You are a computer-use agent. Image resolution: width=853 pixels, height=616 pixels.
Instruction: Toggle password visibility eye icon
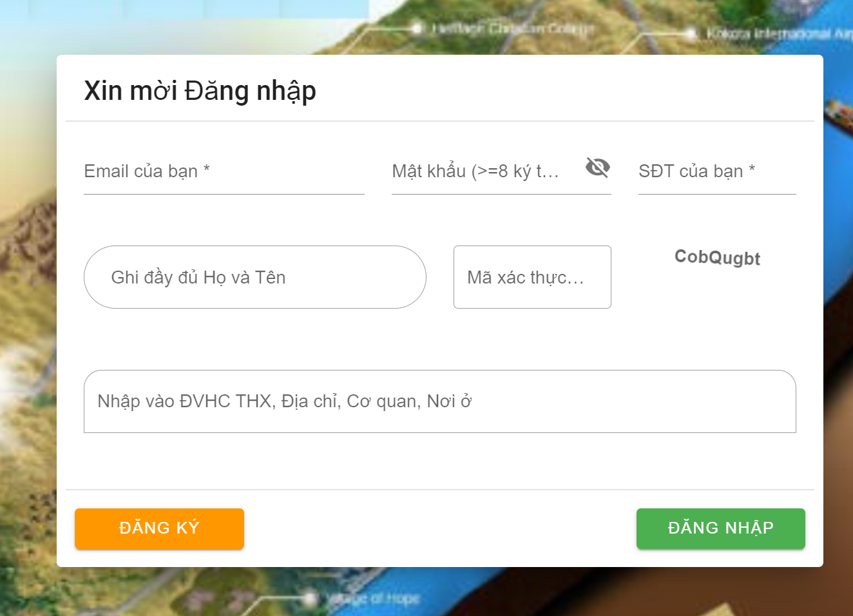597,168
